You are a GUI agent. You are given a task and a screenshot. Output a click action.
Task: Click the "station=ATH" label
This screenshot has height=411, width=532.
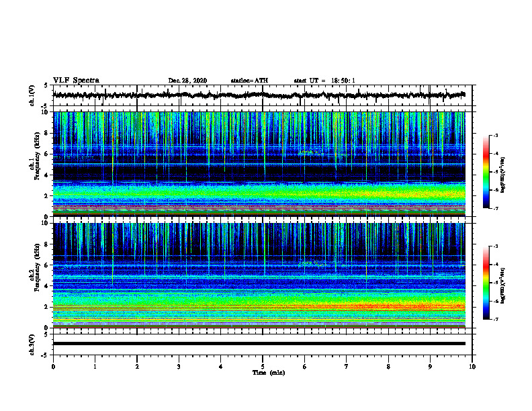click(x=249, y=81)
